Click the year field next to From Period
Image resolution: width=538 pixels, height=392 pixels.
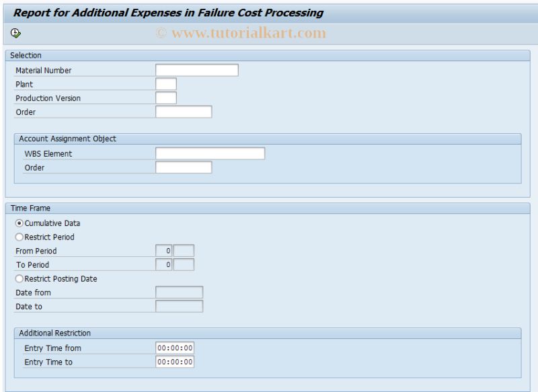pos(184,250)
